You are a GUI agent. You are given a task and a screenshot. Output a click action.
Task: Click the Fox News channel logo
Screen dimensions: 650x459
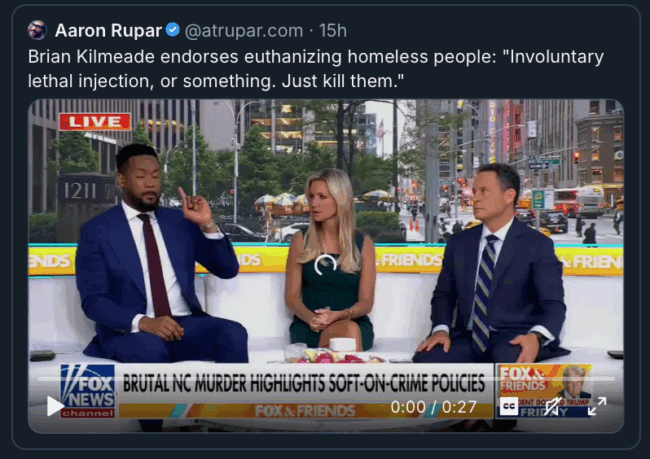click(88, 391)
